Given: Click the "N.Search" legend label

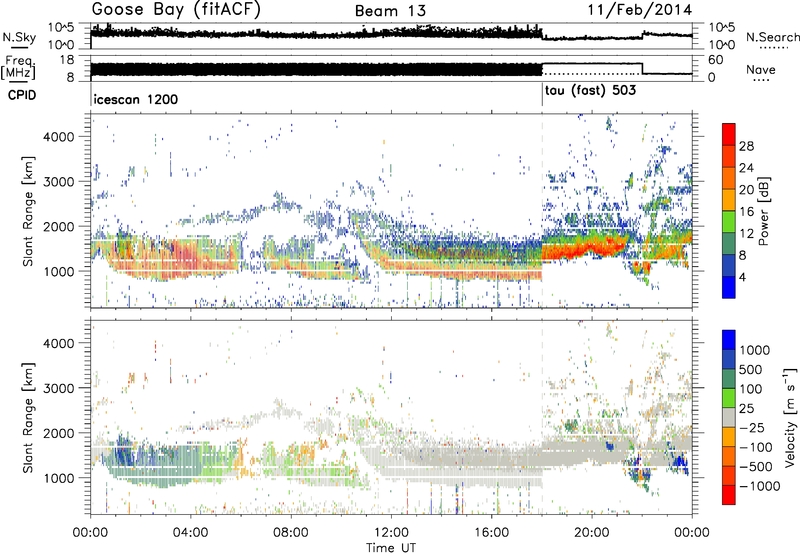Looking at the screenshot, I should click(x=772, y=37).
